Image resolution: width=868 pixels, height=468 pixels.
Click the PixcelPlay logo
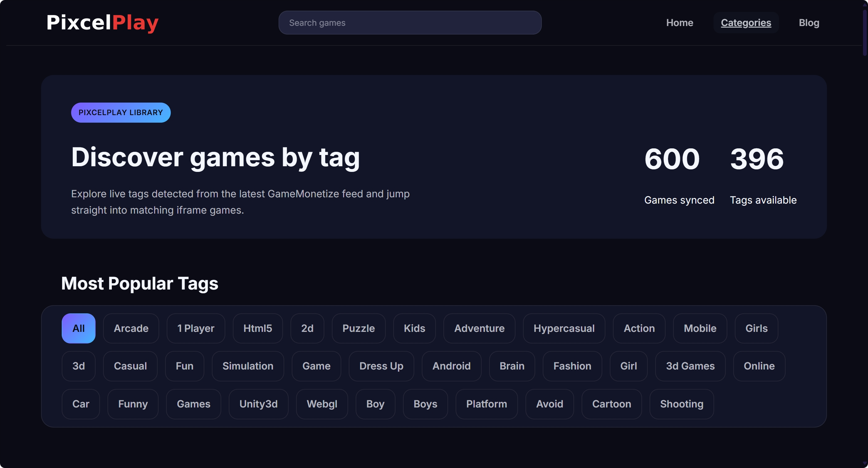(102, 23)
